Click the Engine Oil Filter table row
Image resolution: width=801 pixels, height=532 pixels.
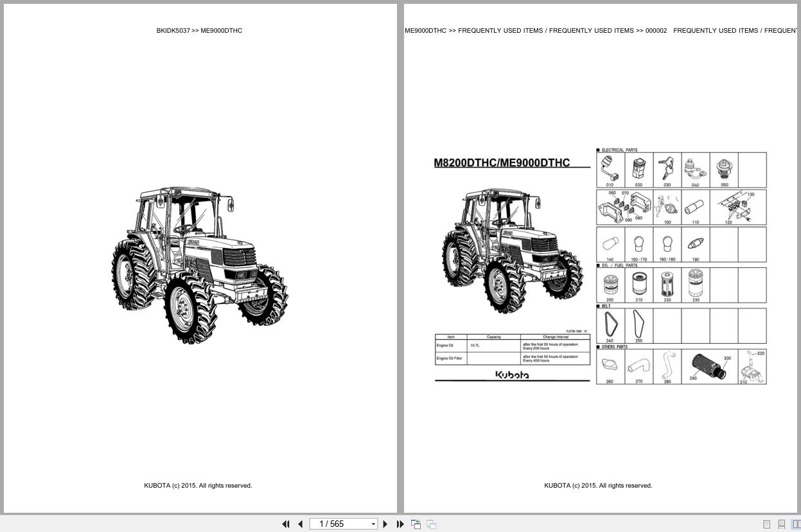pos(513,359)
